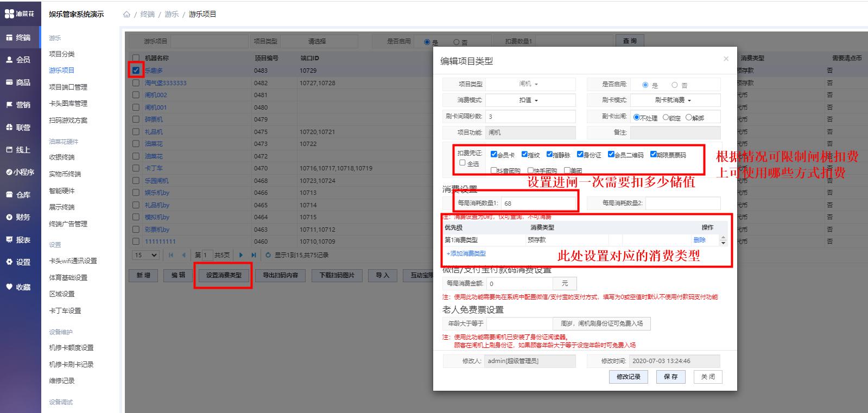868x413 pixels.
Task: Open 项目分类 in the submenu
Action: (x=62, y=54)
